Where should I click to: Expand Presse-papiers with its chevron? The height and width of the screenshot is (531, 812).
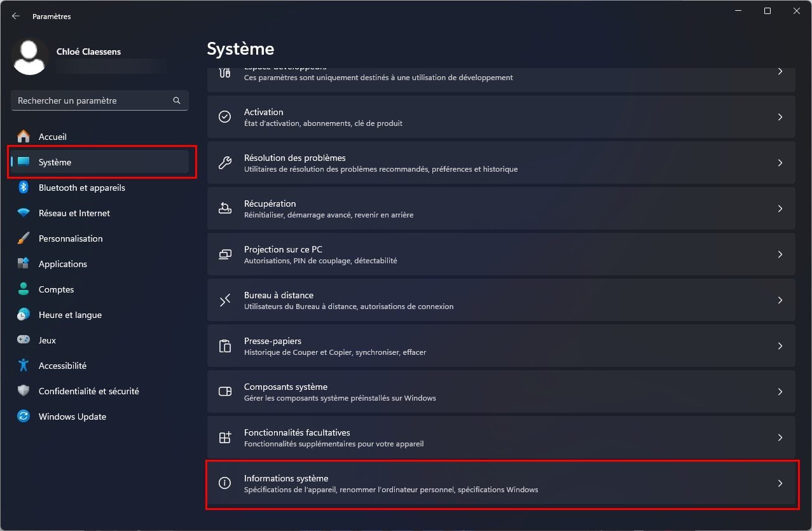[x=780, y=346]
